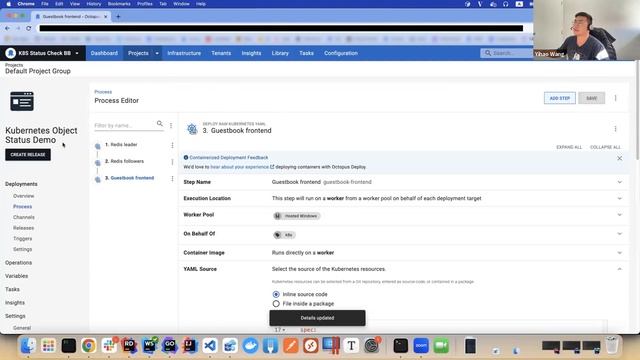Image resolution: width=640 pixels, height=360 pixels.
Task: Open overflow menu for Redis leader step
Action: [172, 145]
